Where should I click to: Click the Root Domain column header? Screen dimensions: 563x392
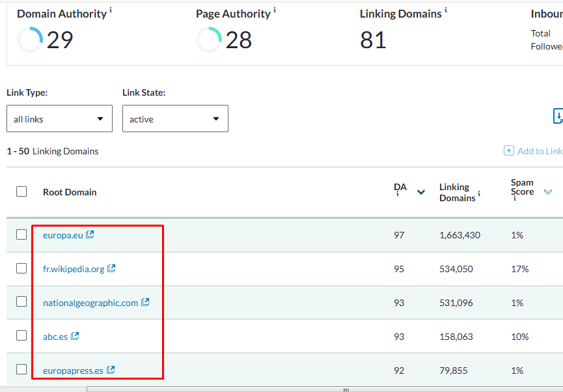[70, 192]
